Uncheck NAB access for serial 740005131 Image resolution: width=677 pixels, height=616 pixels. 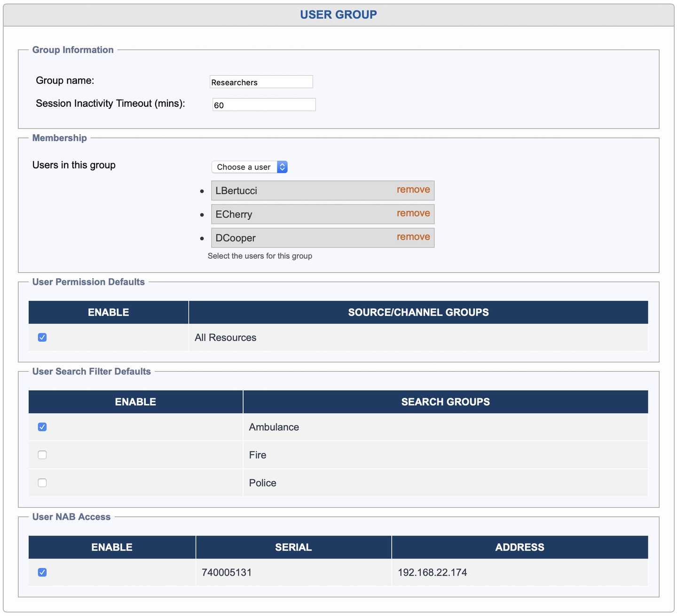click(42, 572)
